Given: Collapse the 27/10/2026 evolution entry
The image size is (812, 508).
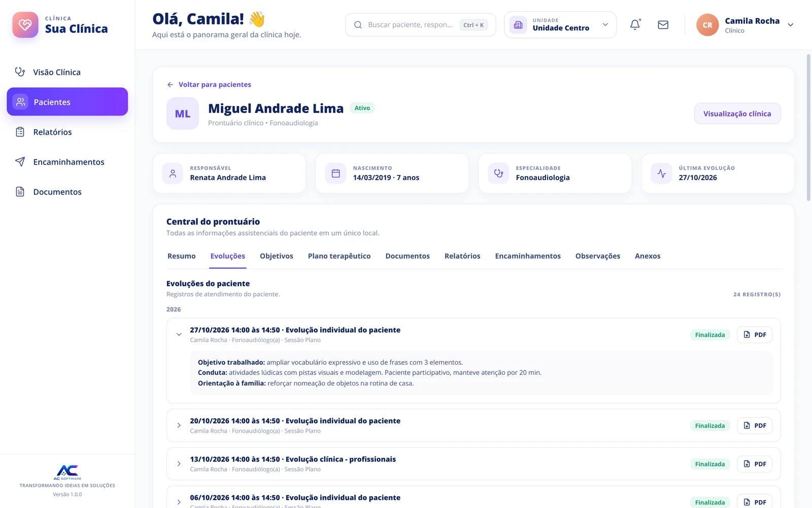Looking at the screenshot, I should [179, 334].
